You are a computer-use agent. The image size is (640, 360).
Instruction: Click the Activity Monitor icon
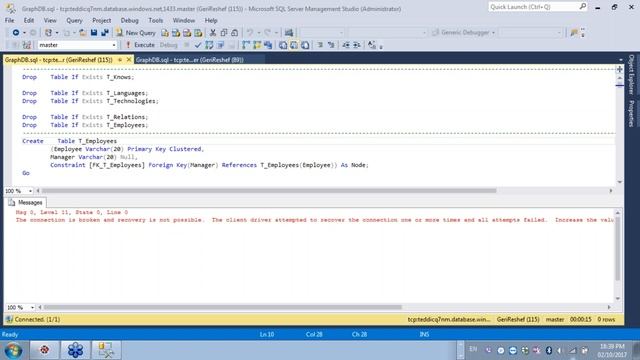[x=289, y=33]
